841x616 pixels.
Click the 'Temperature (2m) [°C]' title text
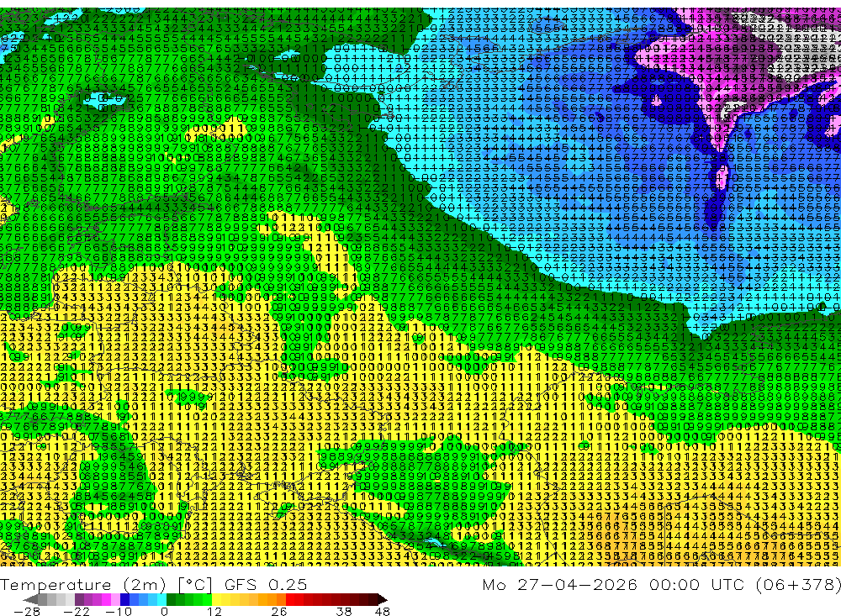tap(106, 585)
